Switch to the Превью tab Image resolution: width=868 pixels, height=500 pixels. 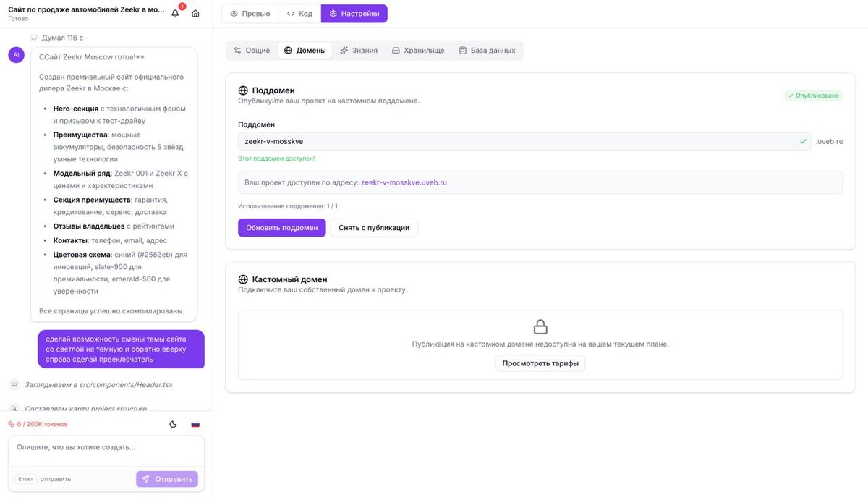tap(250, 13)
